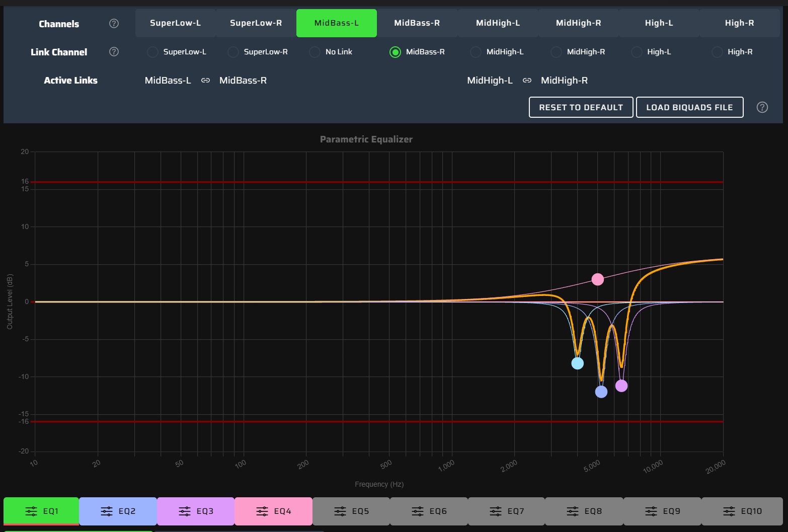Image resolution: width=788 pixels, height=532 pixels.
Task: Click the help icon beside Channels
Action: pos(114,24)
